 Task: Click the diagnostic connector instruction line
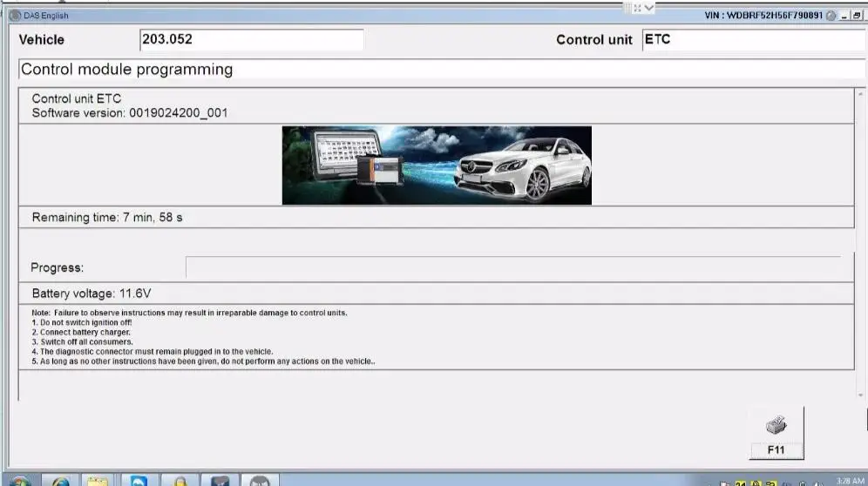(153, 352)
